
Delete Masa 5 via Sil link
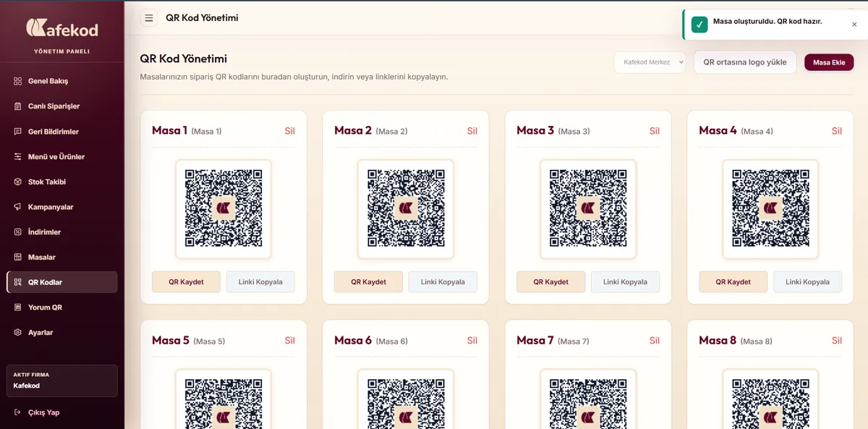289,341
